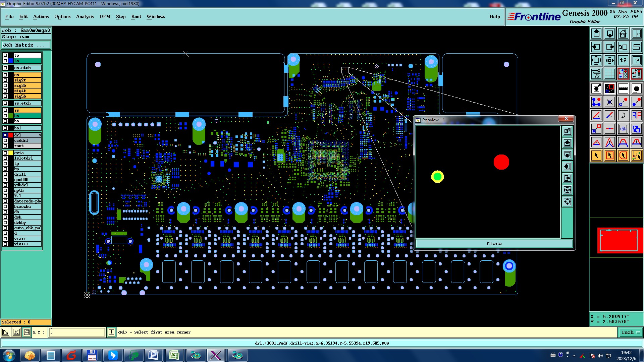This screenshot has width=644, height=362.
Task: Select the rotate feature tool
Action: point(623,115)
